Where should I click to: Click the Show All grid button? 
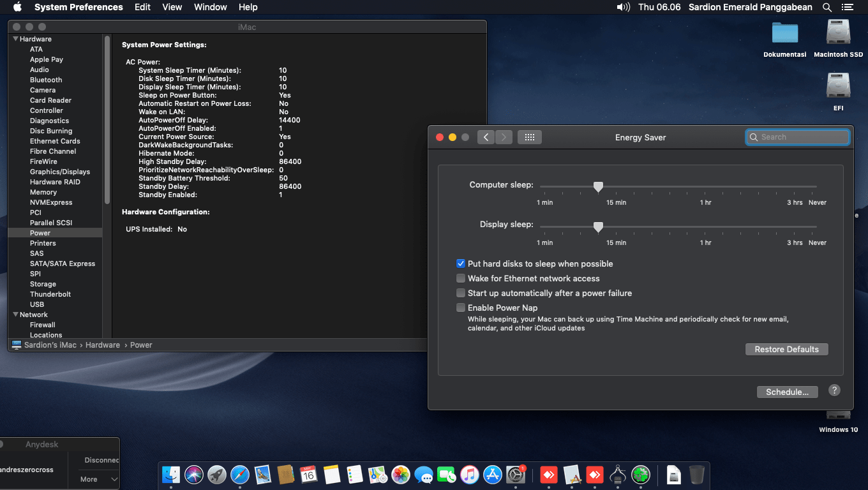click(529, 137)
